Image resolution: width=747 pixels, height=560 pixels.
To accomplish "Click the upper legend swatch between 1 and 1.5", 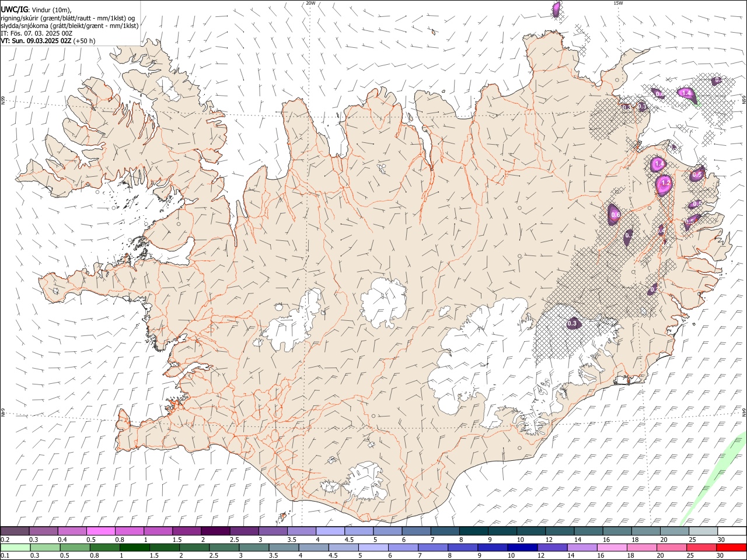I will tap(158, 531).
